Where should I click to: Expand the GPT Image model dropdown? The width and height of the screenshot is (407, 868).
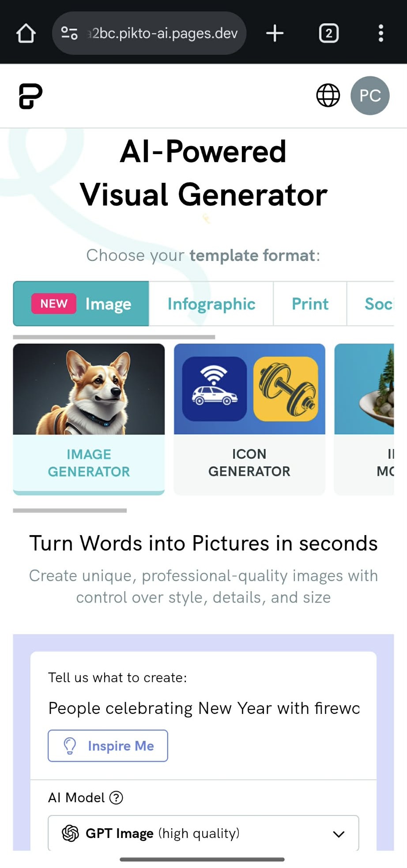click(x=203, y=833)
